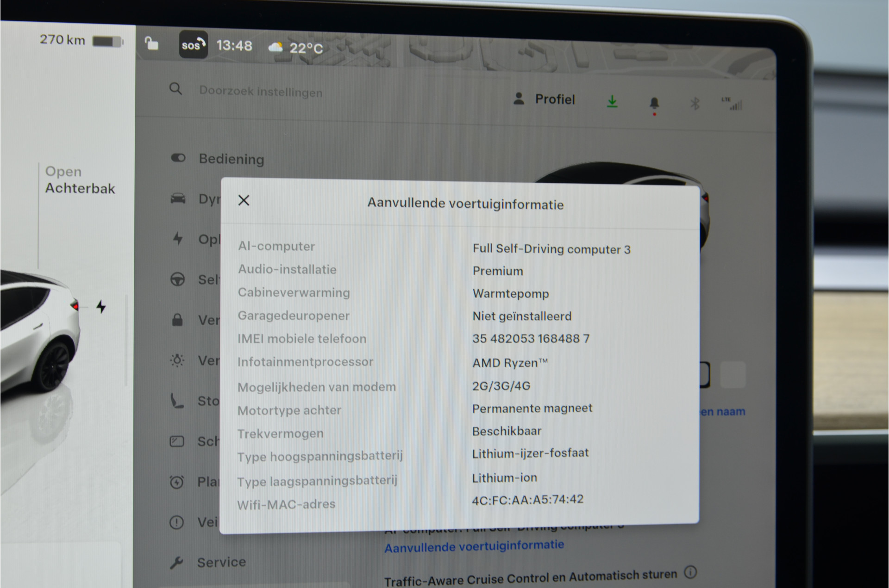Image resolution: width=889 pixels, height=588 pixels.
Task: Tap the unlocked padlock icon
Action: click(x=151, y=43)
